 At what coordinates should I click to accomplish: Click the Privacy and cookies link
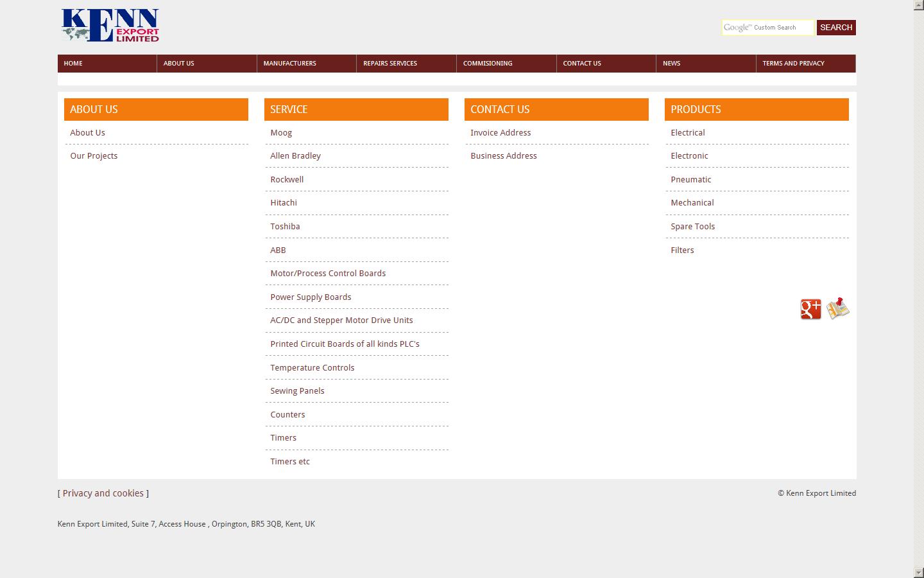coord(103,493)
